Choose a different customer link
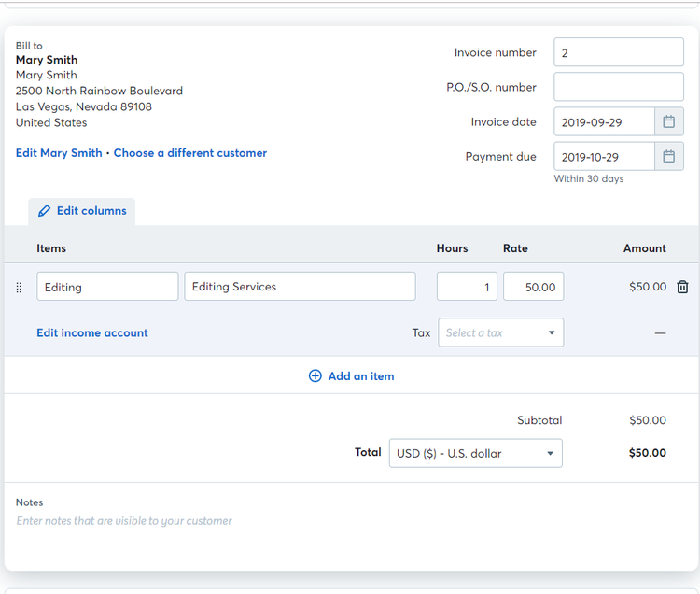This screenshot has width=700, height=594. coord(190,153)
